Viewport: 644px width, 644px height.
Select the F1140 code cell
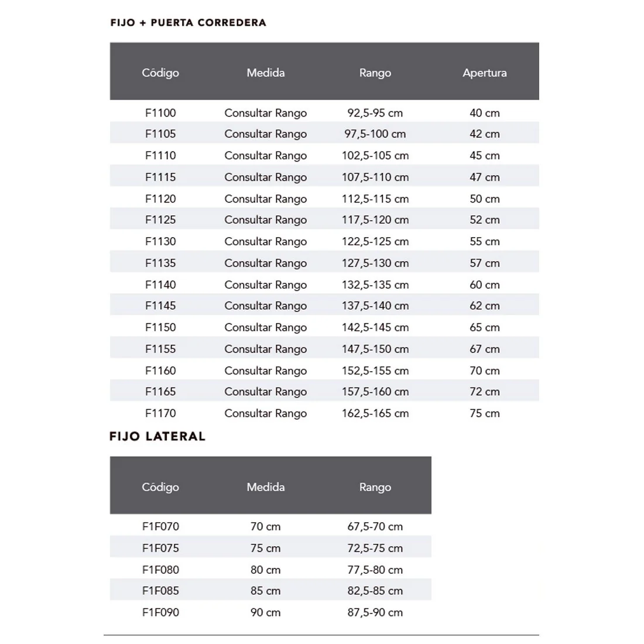click(160, 285)
